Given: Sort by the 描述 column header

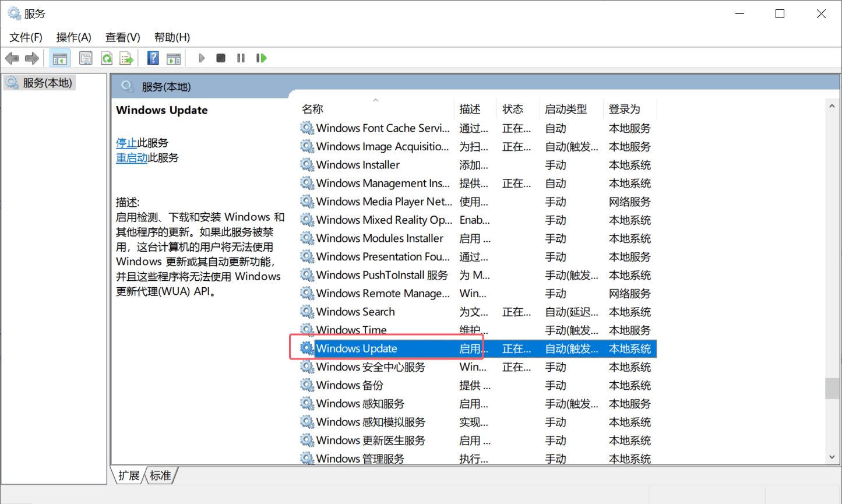Looking at the screenshot, I should point(476,109).
